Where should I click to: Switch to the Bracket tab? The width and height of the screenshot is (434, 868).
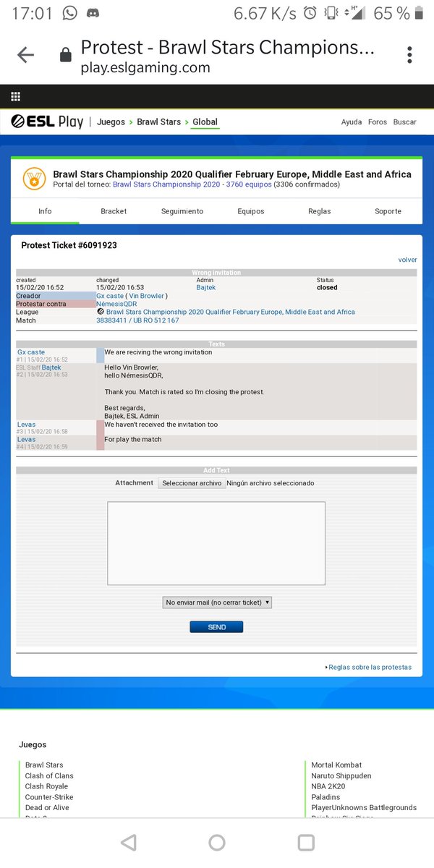114,211
